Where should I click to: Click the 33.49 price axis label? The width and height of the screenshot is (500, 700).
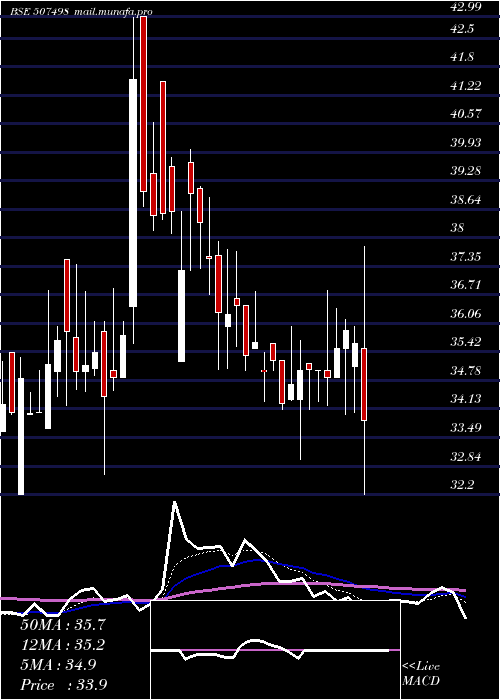click(x=467, y=429)
